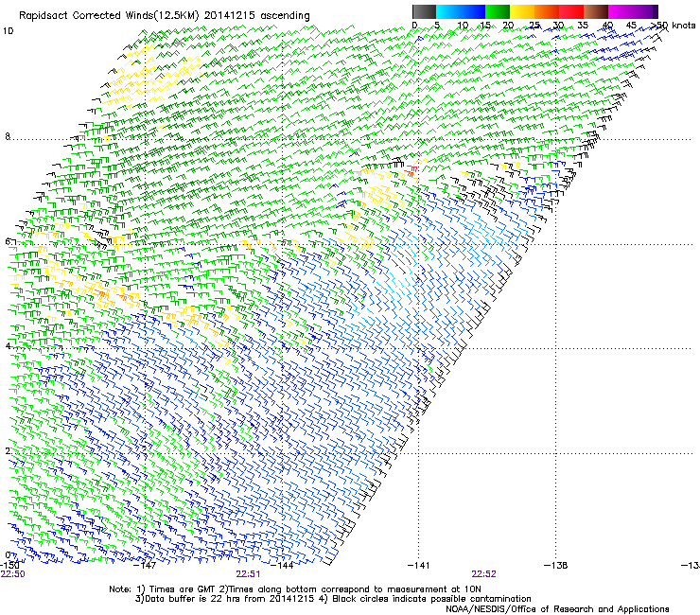Image resolution: width=700 pixels, height=615 pixels.
Task: Click the yellow 20-25 knots legend segment
Action: (x=522, y=11)
